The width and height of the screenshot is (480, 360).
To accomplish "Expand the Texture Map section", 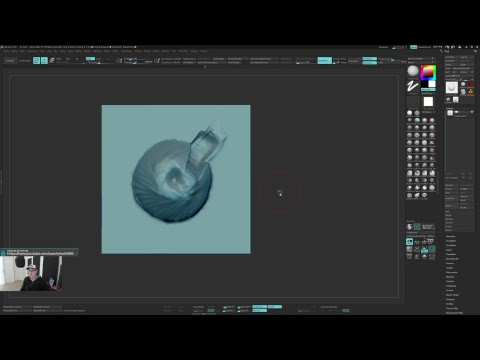I will (452, 308).
